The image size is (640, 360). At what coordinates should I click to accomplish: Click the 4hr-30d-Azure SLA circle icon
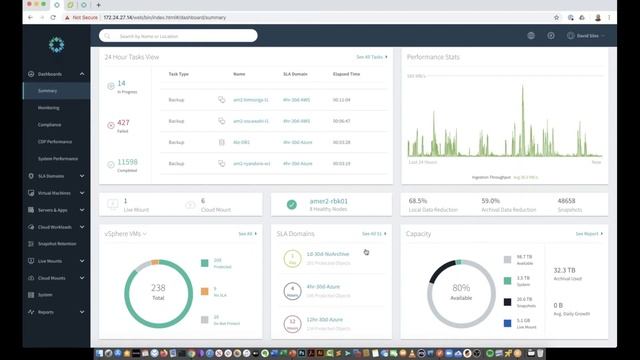[x=292, y=291]
